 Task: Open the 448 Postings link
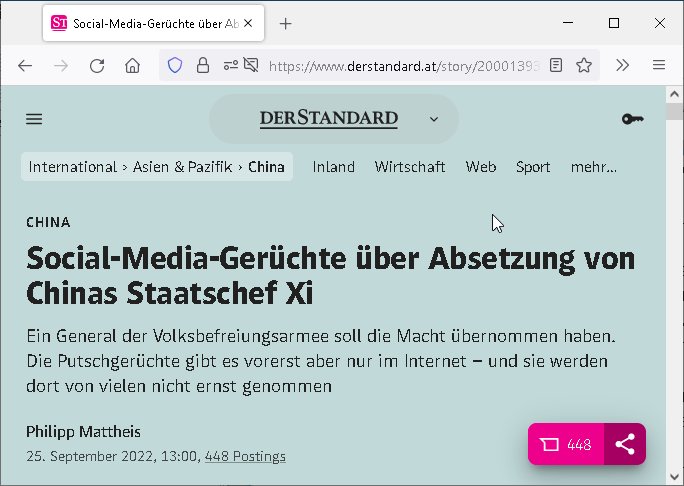[245, 456]
